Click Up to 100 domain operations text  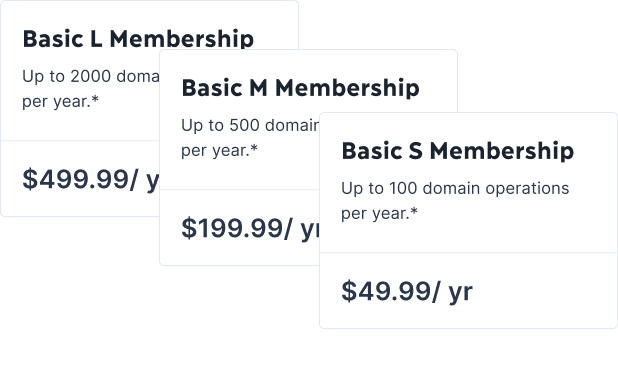tap(455, 188)
